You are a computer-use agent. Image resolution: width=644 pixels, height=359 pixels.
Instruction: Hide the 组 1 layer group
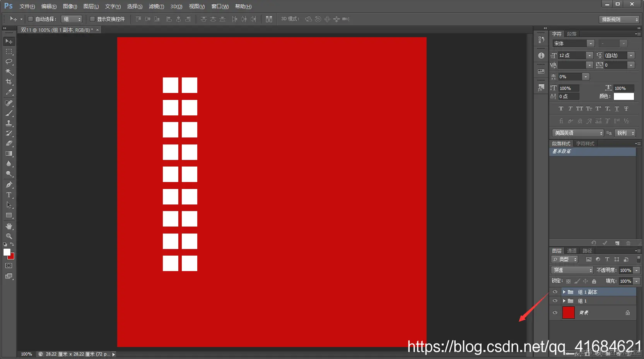point(555,301)
